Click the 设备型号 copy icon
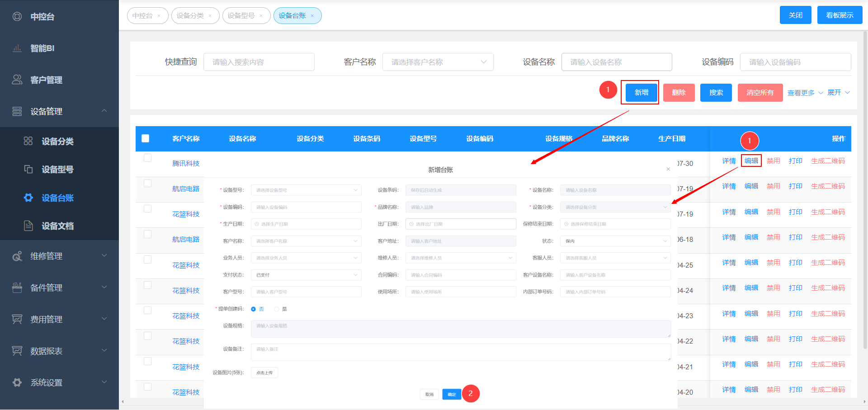This screenshot has width=868, height=410. (x=28, y=169)
